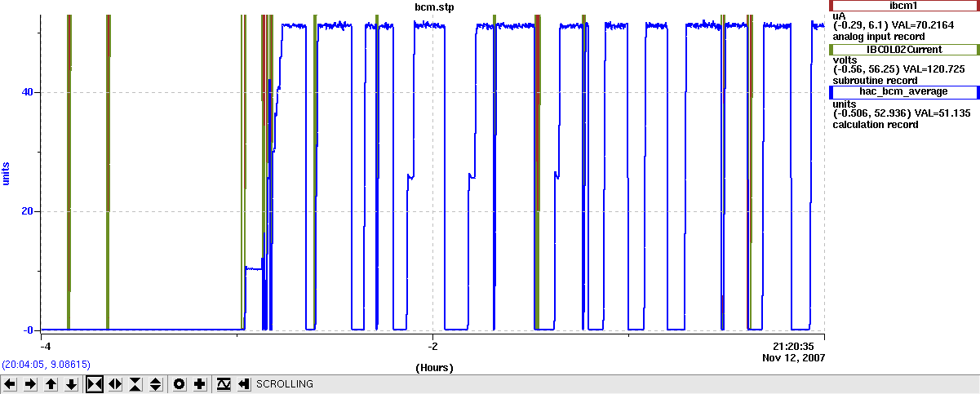The height and width of the screenshot is (394, 980).
Task: Click the waveform refresh icon
Action: click(x=224, y=383)
